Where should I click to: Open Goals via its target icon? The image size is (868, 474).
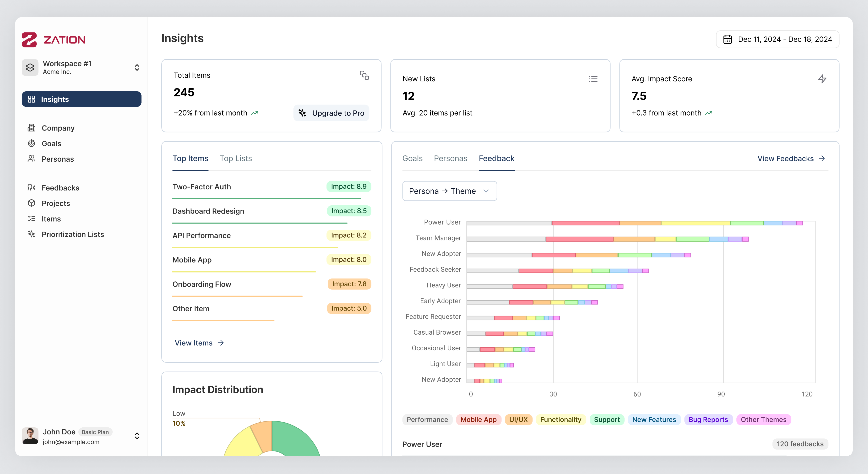(x=31, y=143)
